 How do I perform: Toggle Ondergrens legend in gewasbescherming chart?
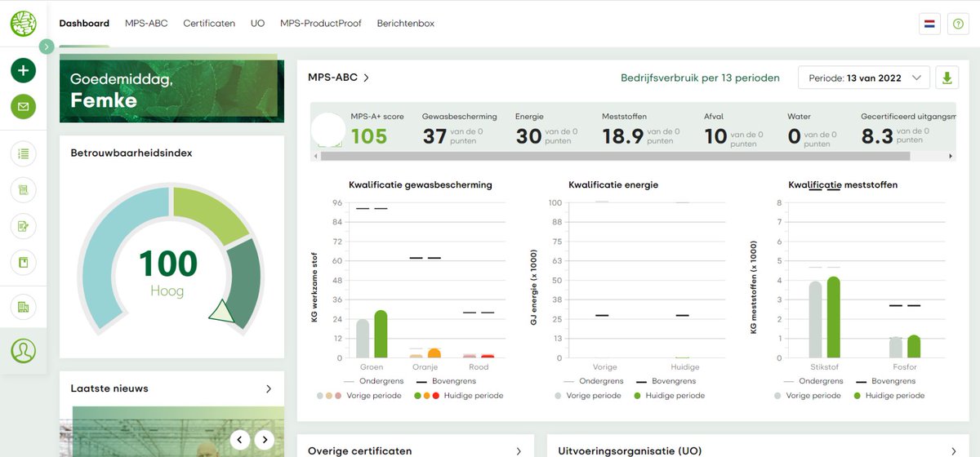374,381
